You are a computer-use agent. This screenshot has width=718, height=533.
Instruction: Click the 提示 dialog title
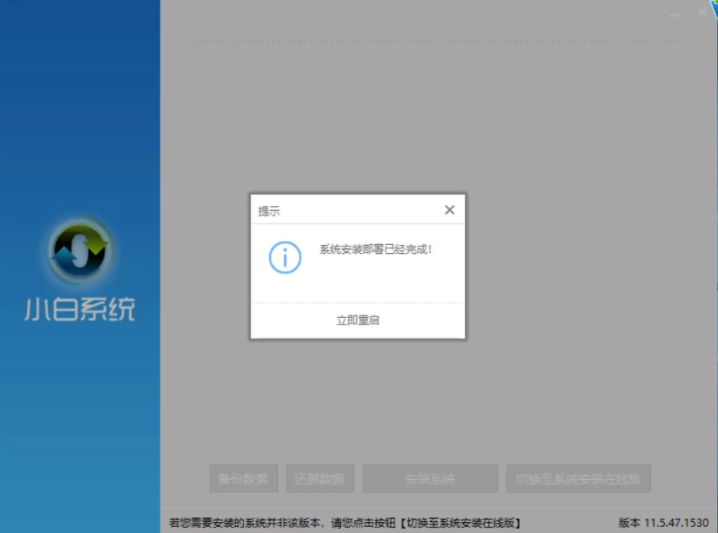coord(269,211)
